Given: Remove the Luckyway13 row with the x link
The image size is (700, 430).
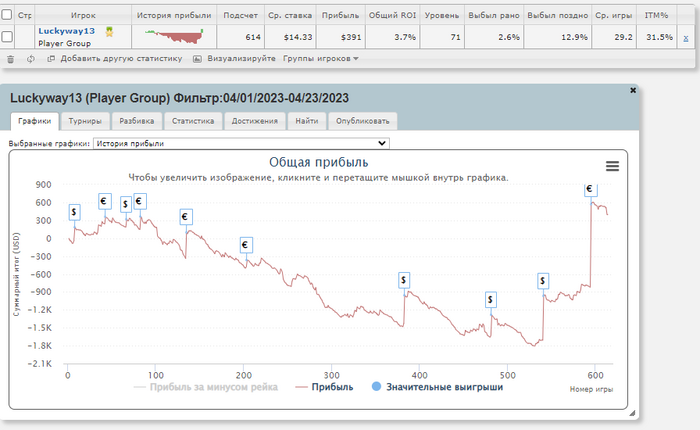Looking at the screenshot, I should point(686,38).
